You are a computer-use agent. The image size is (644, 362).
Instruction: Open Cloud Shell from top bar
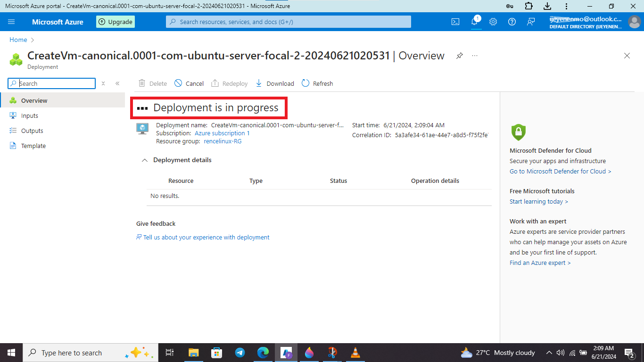coord(455,22)
